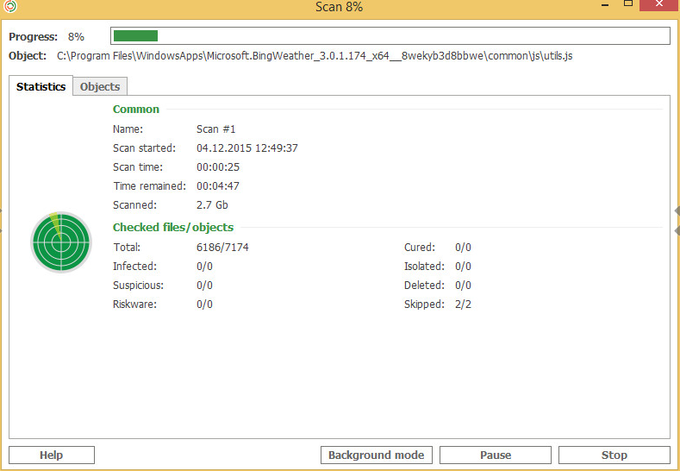Click the Riskware label

click(x=135, y=304)
